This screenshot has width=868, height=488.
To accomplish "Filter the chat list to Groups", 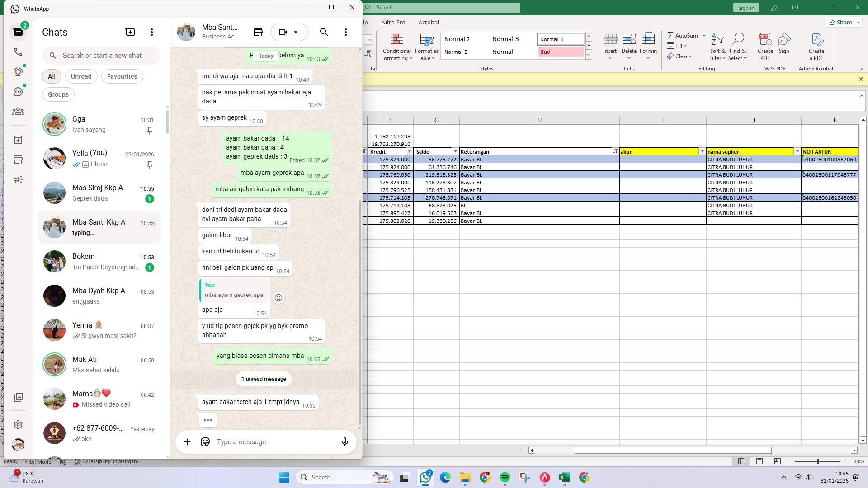I will tap(58, 94).
